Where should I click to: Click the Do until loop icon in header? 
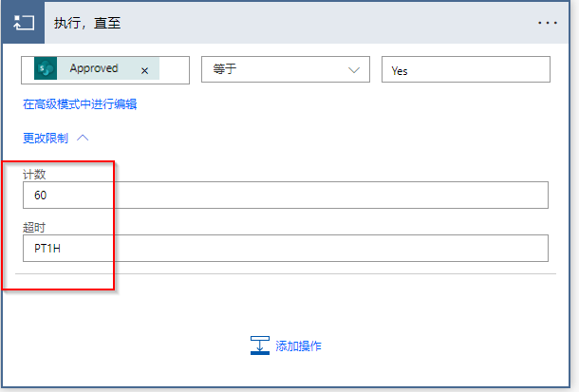coord(24,23)
